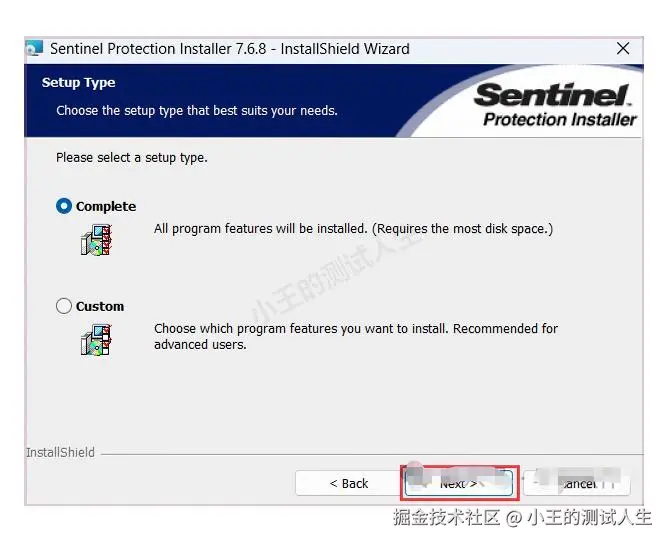Click the Complete option label
The height and width of the screenshot is (543, 668).
106,207
